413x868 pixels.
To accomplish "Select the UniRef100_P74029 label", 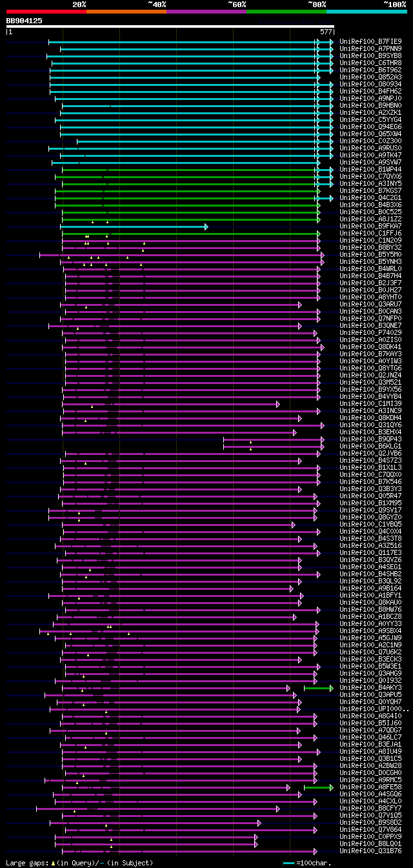I will [370, 332].
